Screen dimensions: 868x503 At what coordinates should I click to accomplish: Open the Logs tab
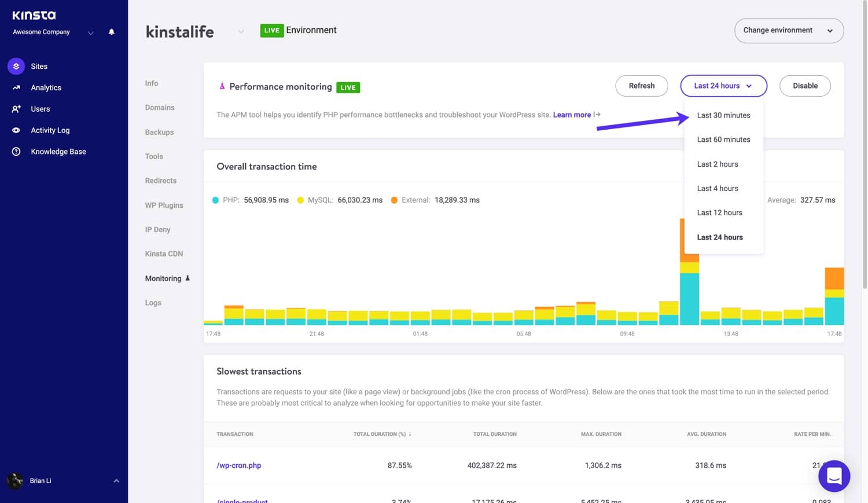tap(153, 303)
